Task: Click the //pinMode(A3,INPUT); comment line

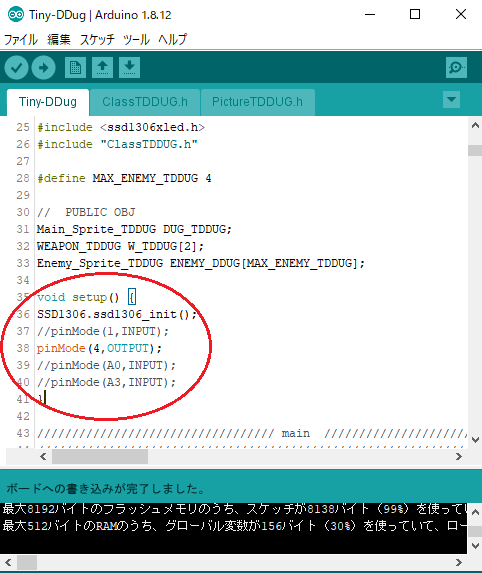Action: point(106,382)
